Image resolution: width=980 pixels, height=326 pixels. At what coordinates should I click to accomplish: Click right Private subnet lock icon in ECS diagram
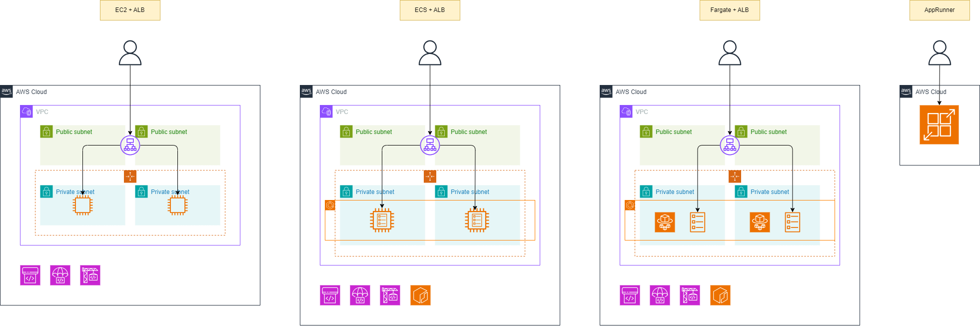coord(441,191)
